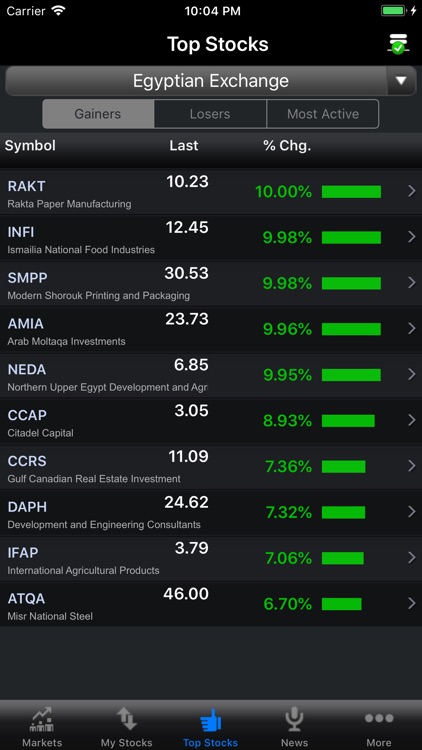
Task: Tap the connection status icon in header
Action: (398, 44)
